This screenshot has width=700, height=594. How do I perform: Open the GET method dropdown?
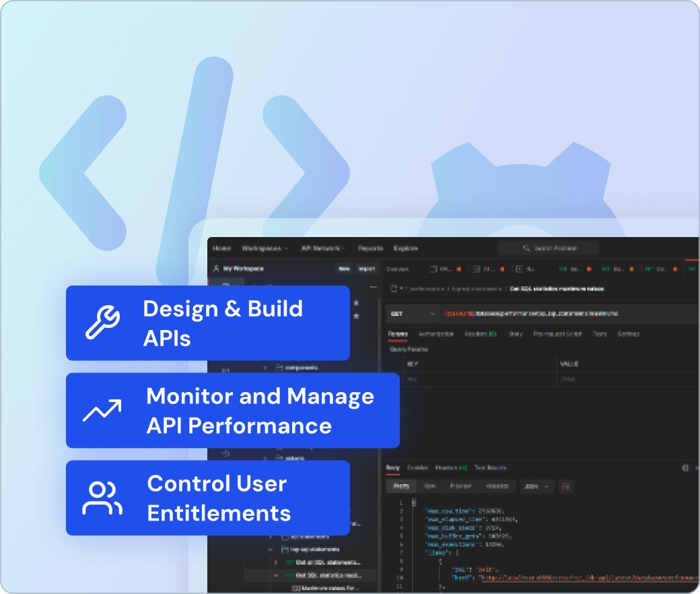[413, 314]
